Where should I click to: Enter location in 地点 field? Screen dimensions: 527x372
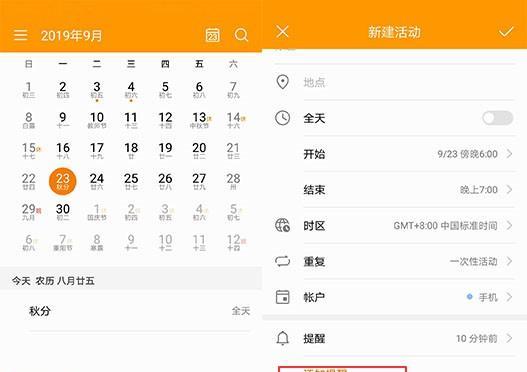409,82
